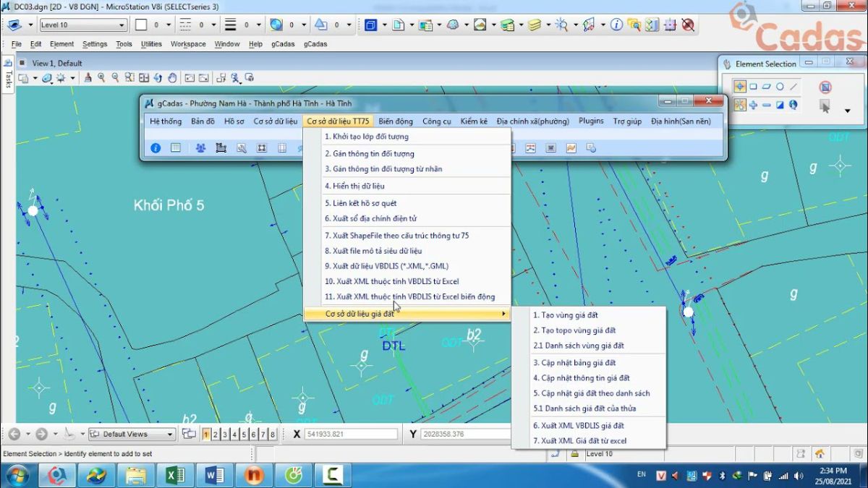Click the Disable Handles icon in Element Selection

(825, 87)
